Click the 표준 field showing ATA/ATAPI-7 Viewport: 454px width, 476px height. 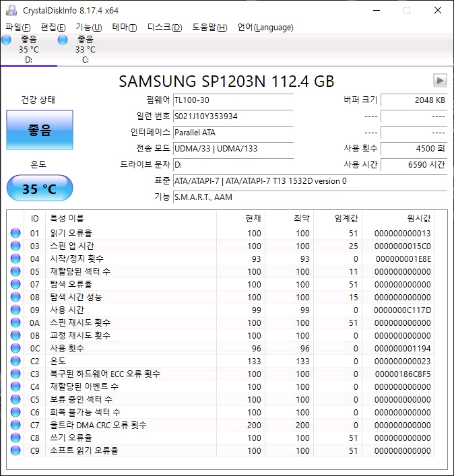(310, 181)
